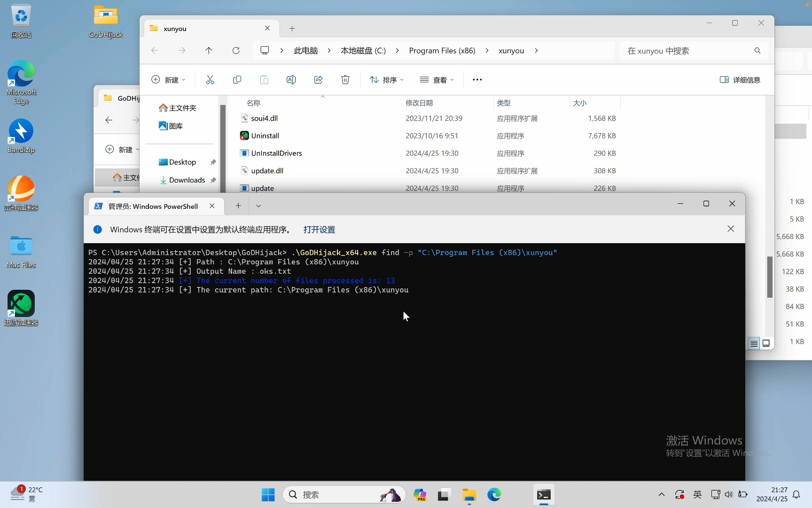Screen dimensions: 812x508
Task: Switch to details list view icon
Action: [754, 344]
